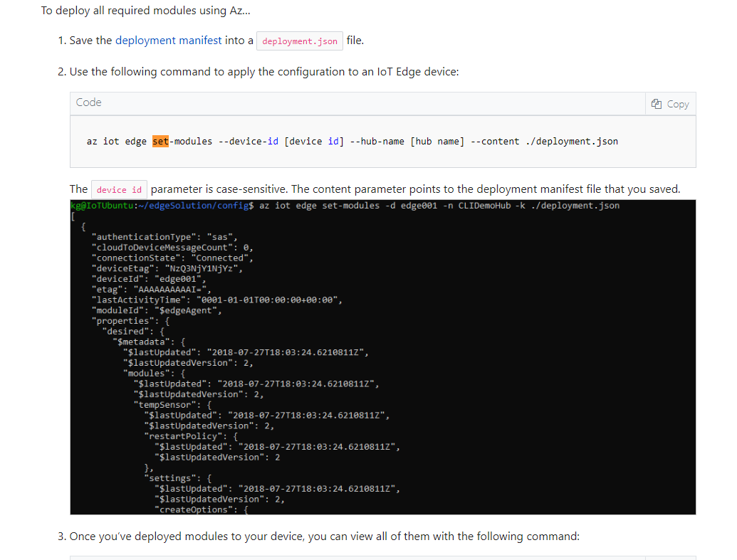This screenshot has height=560, width=737.
Task: Open the deployment manifest link
Action: pyautogui.click(x=168, y=41)
